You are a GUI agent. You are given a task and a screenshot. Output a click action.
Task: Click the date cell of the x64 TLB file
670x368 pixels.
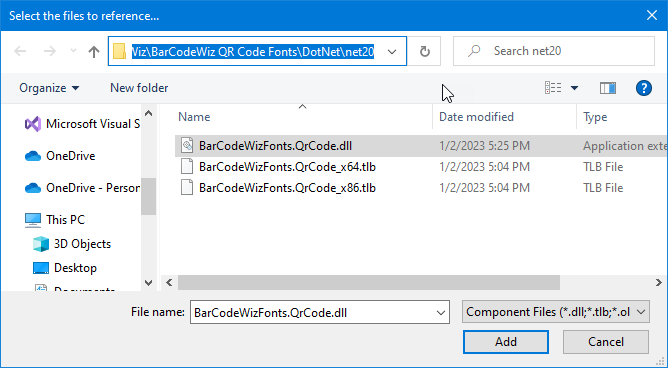pos(484,167)
